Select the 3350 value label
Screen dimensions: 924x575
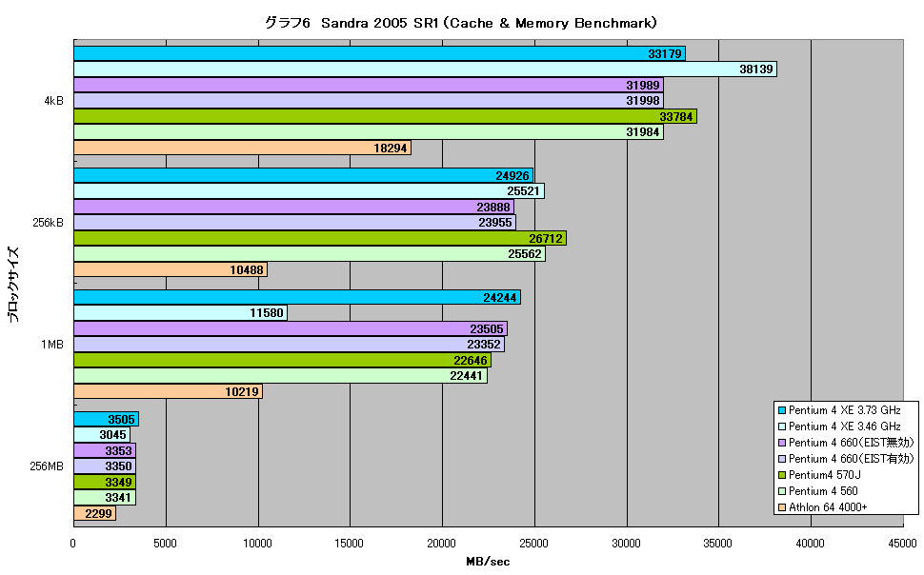(118, 466)
